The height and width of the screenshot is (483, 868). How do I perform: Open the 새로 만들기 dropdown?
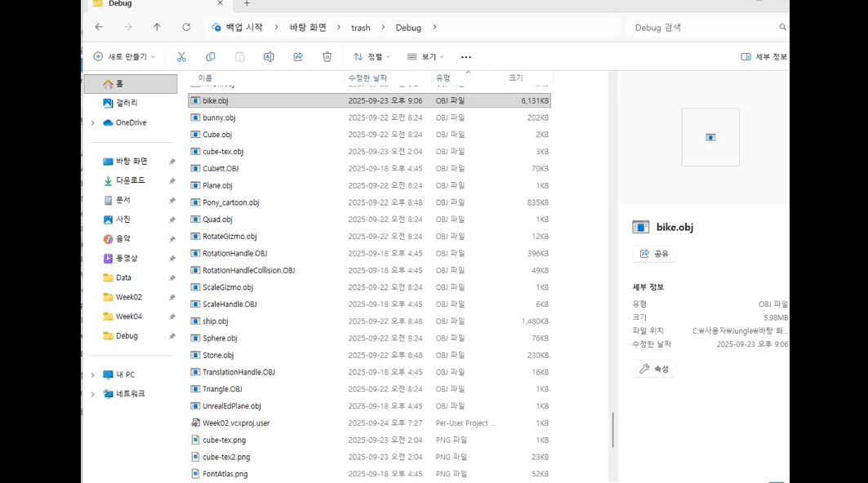click(x=125, y=56)
